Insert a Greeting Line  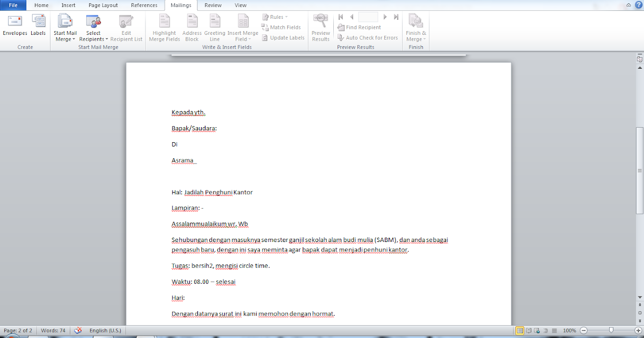(215, 28)
